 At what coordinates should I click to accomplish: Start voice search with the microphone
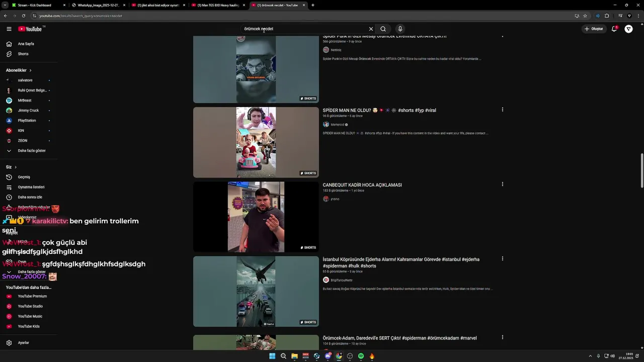point(400,29)
